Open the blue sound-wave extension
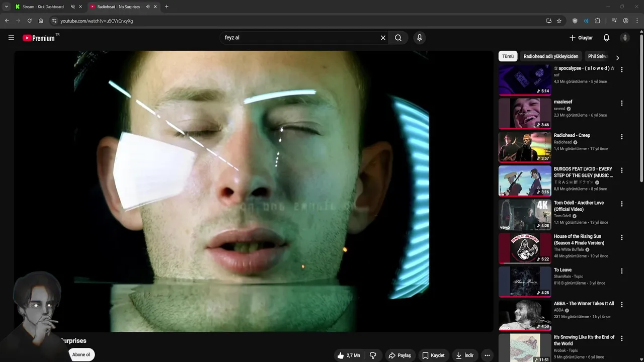Viewport: 644px width, 362px height. (586, 21)
